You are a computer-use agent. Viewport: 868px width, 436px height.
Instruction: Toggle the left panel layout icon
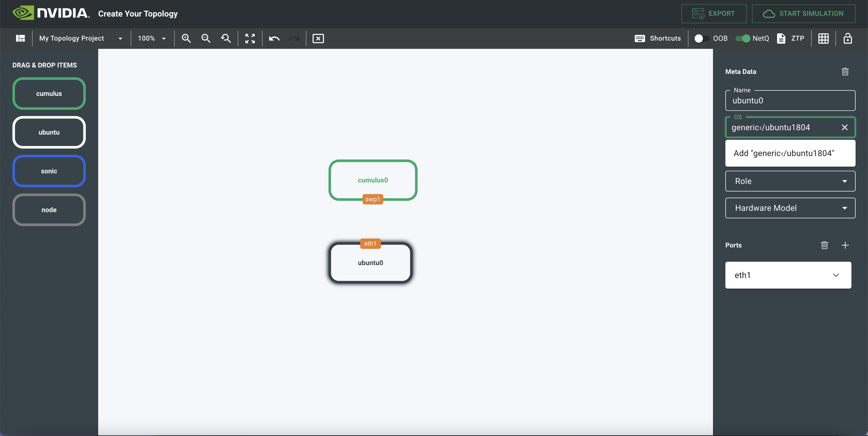(x=20, y=38)
